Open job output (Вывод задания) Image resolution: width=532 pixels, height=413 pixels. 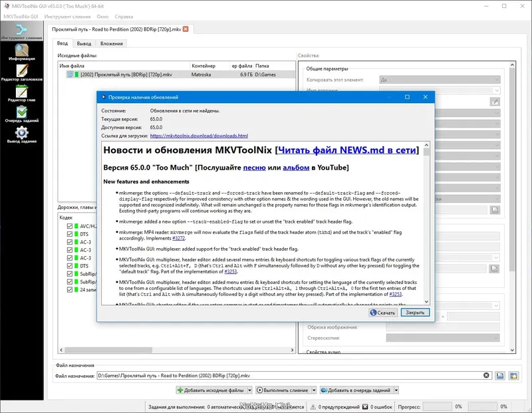click(x=22, y=135)
